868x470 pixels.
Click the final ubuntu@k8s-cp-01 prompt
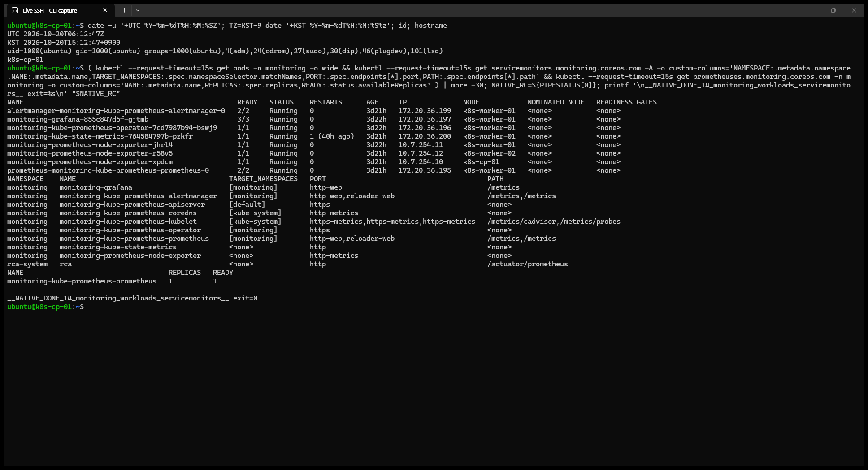[x=45, y=307]
